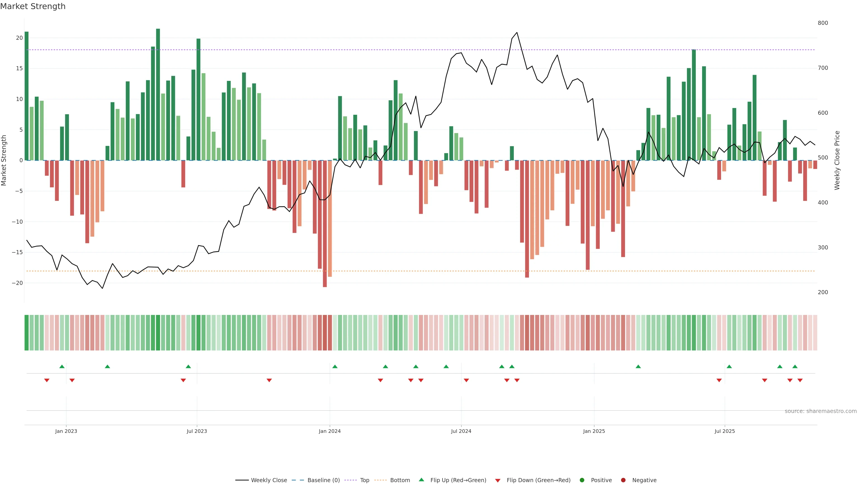Click the Jul 2025 x-axis label
The height and width of the screenshot is (488, 868).
[724, 431]
